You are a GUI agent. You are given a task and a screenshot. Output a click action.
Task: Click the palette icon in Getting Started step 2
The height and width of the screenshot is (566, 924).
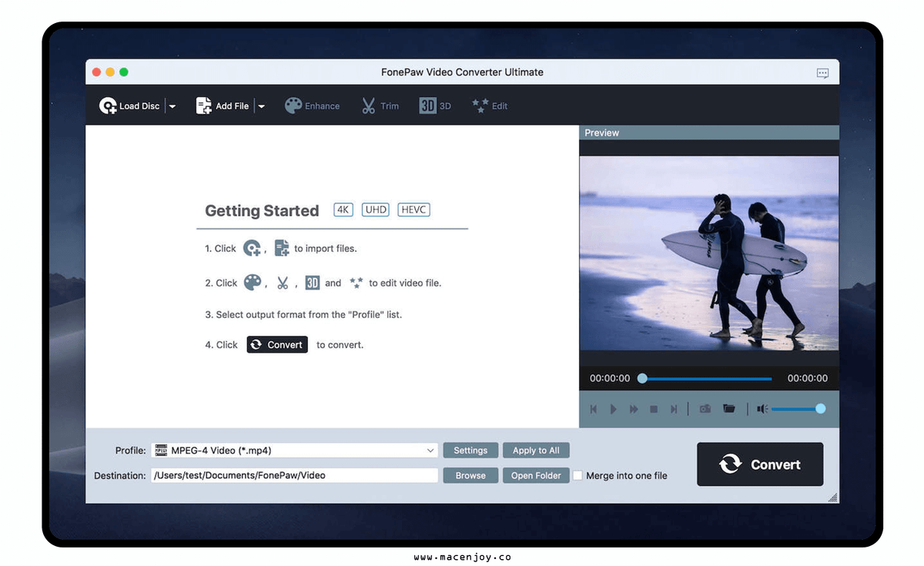(253, 283)
